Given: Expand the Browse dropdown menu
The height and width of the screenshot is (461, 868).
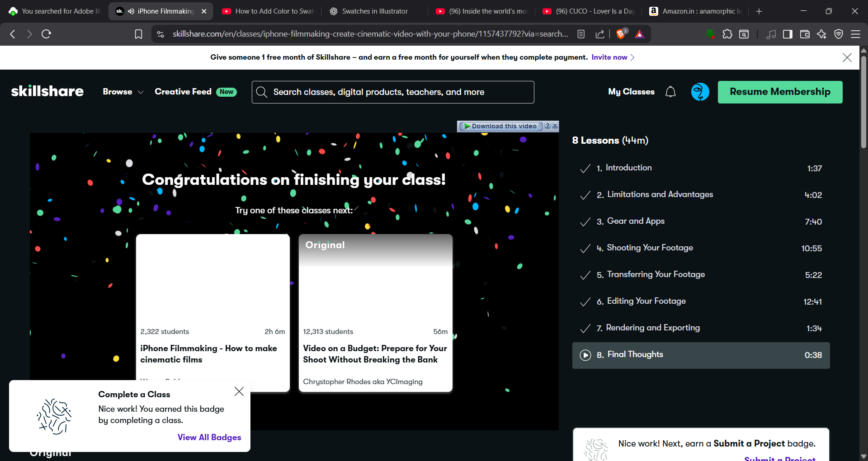Looking at the screenshot, I should (123, 92).
